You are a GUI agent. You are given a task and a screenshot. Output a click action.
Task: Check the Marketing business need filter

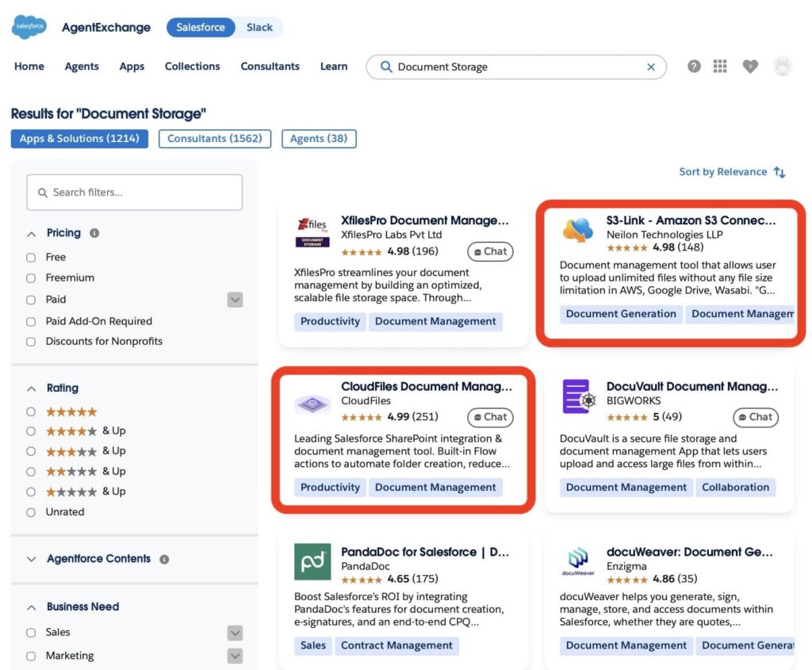[31, 656]
